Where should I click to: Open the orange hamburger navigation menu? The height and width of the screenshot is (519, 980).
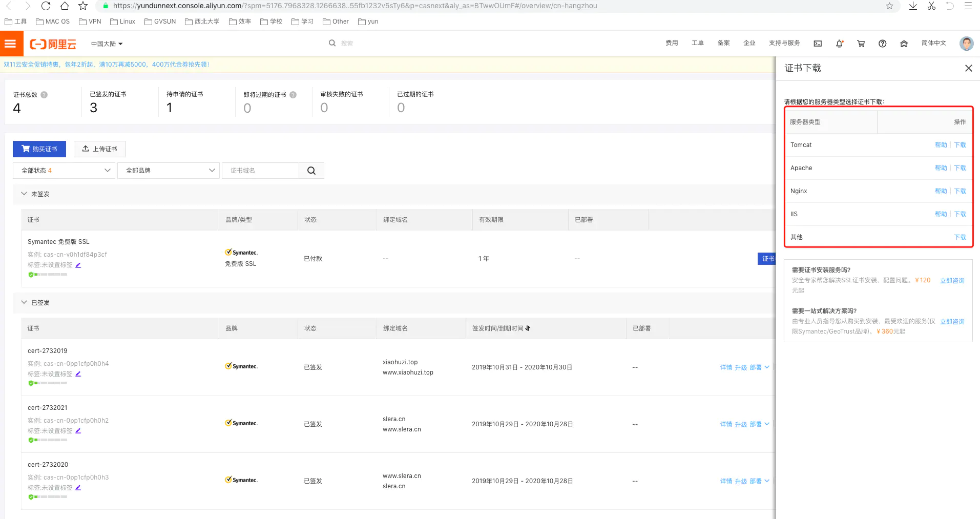click(11, 44)
